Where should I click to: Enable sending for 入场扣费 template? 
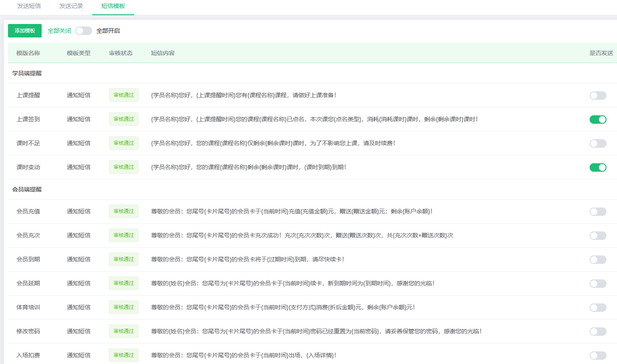click(x=598, y=355)
